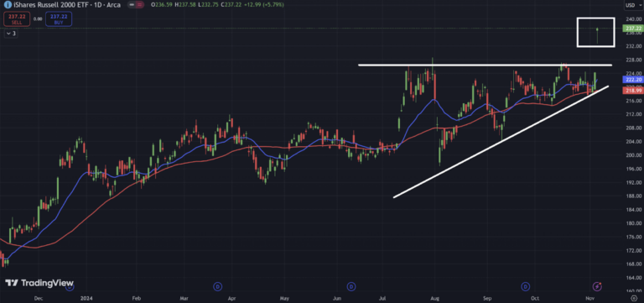
Task: Click the Apr label on time axis
Action: coord(231,298)
